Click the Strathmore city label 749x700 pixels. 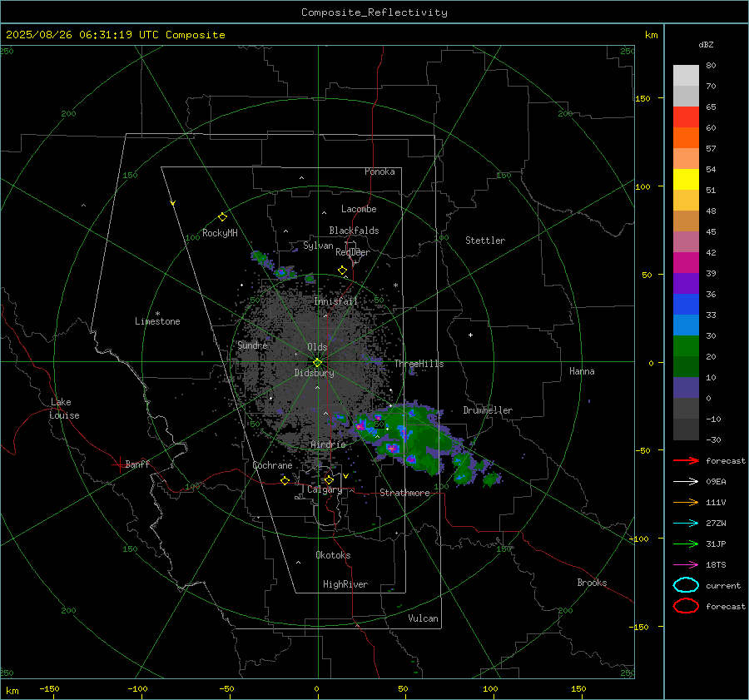[x=404, y=493]
